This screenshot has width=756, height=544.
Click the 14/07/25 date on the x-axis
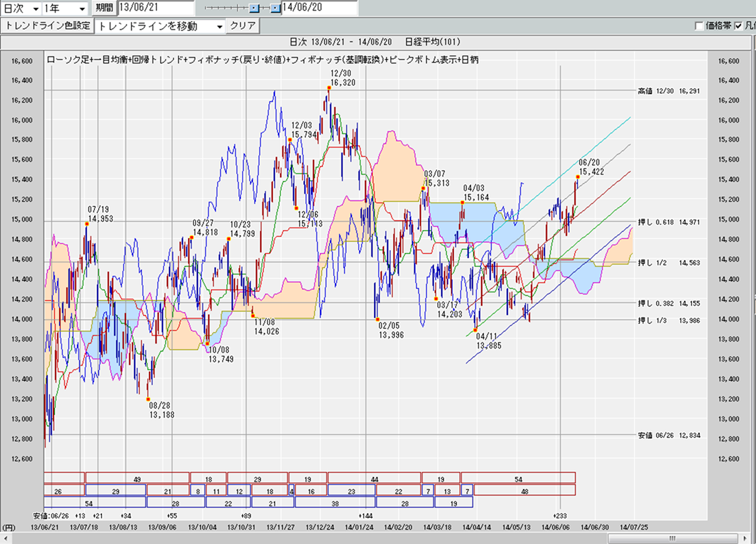(634, 527)
